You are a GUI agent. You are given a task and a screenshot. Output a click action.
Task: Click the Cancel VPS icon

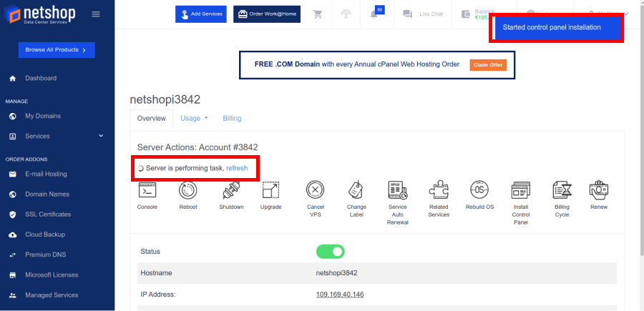pyautogui.click(x=315, y=190)
